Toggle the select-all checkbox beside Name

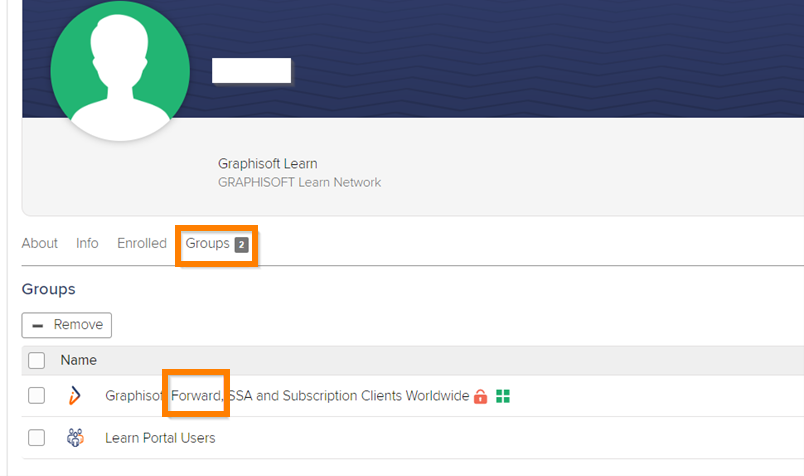(x=36, y=360)
